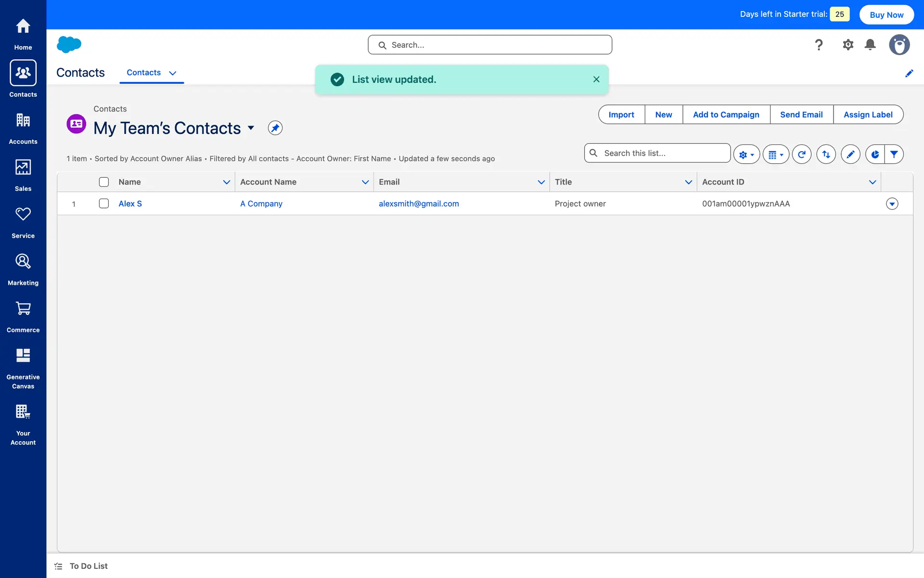924x578 pixels.
Task: Click the inline edit pencil icon
Action: 850,155
